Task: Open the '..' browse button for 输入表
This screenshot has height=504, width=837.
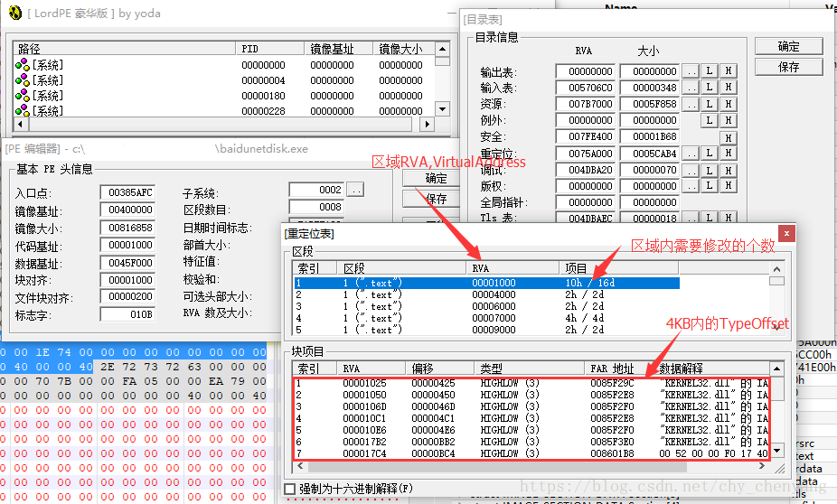Action: [x=691, y=87]
